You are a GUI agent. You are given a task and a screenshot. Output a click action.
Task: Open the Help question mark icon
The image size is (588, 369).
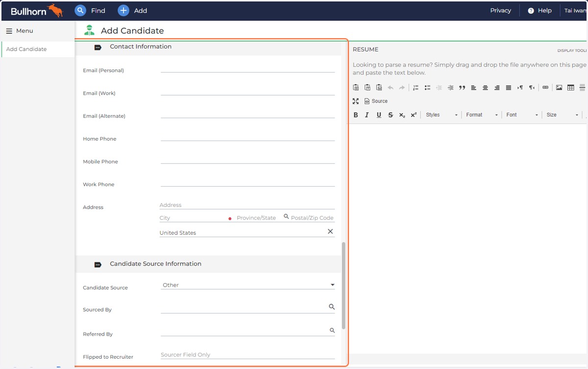(x=531, y=11)
